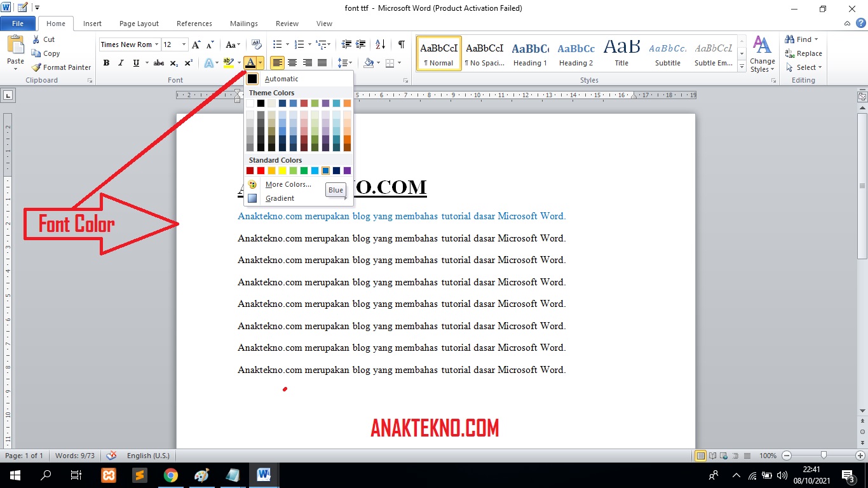Open Word Help question mark icon
868x488 pixels.
click(x=860, y=24)
